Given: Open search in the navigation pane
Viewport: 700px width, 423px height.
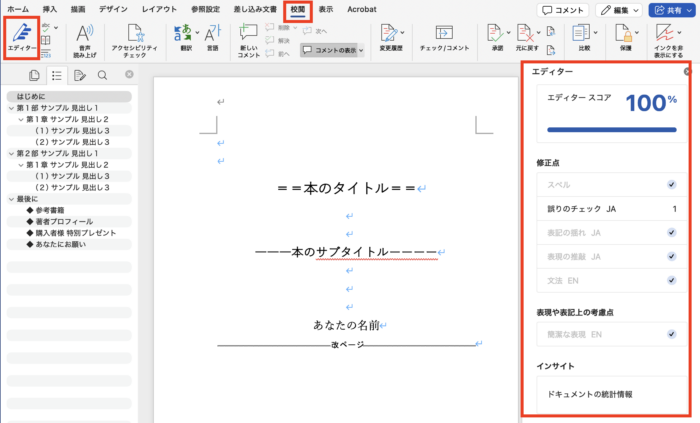Looking at the screenshot, I should (x=102, y=75).
